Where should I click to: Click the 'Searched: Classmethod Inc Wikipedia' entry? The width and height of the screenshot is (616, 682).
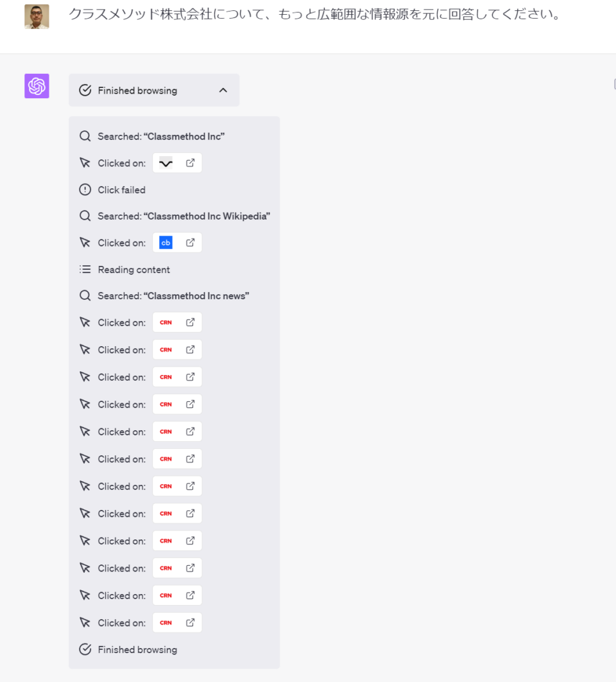[175, 216]
